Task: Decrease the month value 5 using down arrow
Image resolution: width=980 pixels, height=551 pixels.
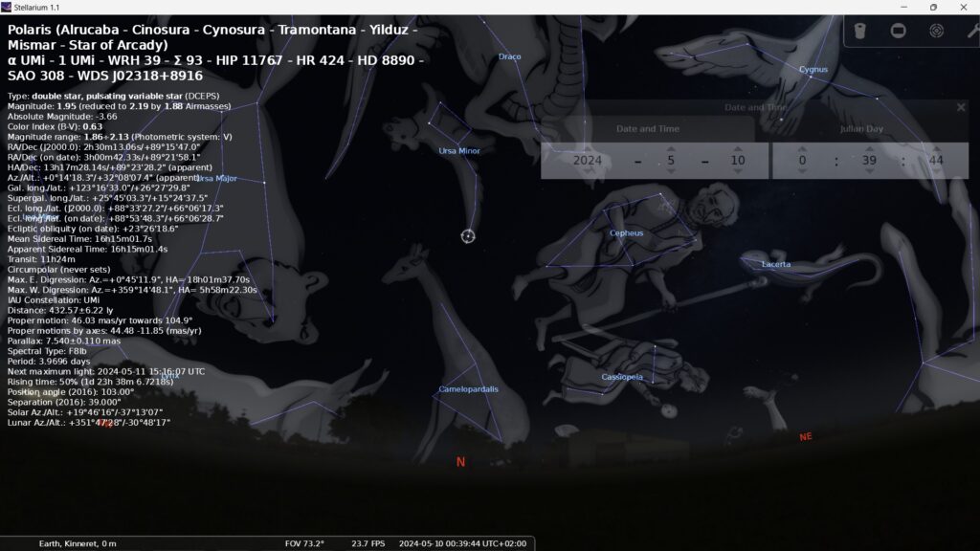Action: 670,173
